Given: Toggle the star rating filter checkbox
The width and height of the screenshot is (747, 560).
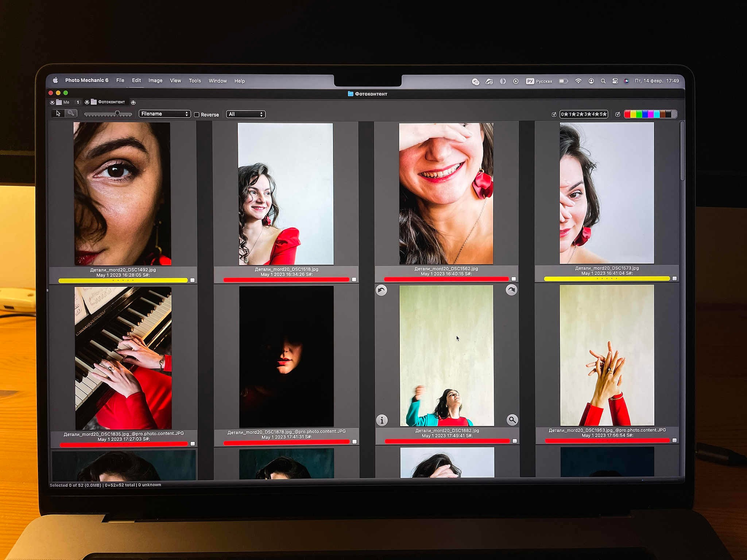Looking at the screenshot, I should point(554,114).
